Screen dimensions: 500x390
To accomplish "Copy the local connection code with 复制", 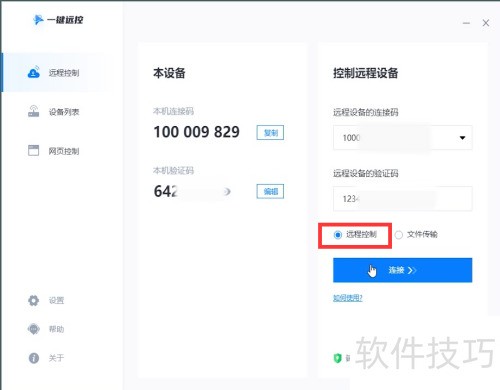I will point(270,133).
